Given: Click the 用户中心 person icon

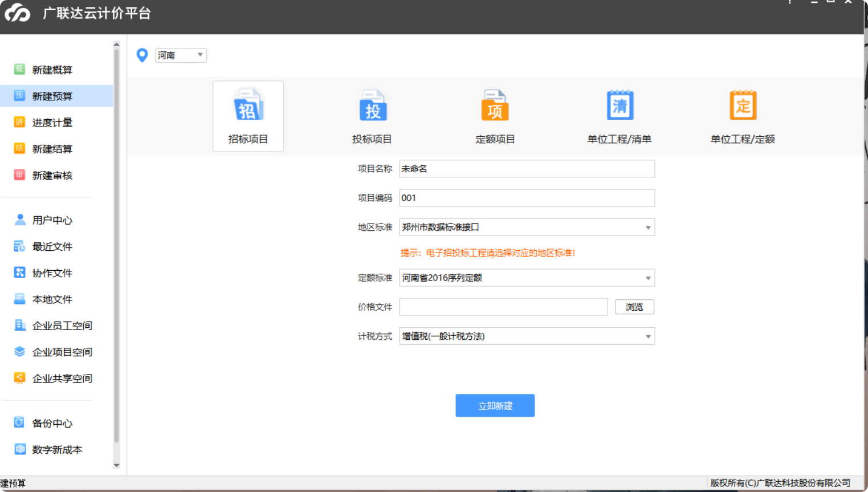Looking at the screenshot, I should 19,219.
